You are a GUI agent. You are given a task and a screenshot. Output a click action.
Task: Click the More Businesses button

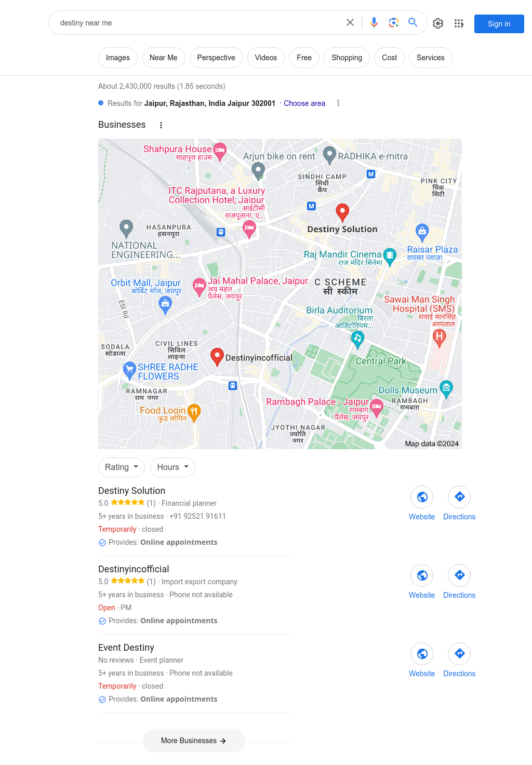tap(194, 741)
